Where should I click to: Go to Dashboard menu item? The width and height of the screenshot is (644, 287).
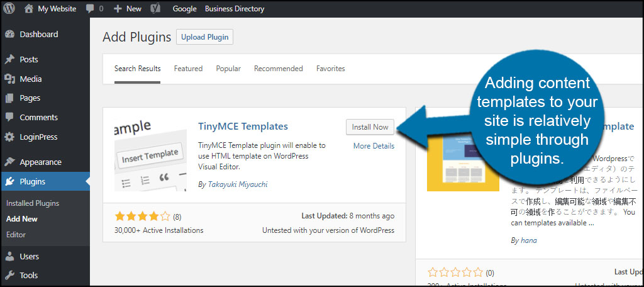click(39, 35)
